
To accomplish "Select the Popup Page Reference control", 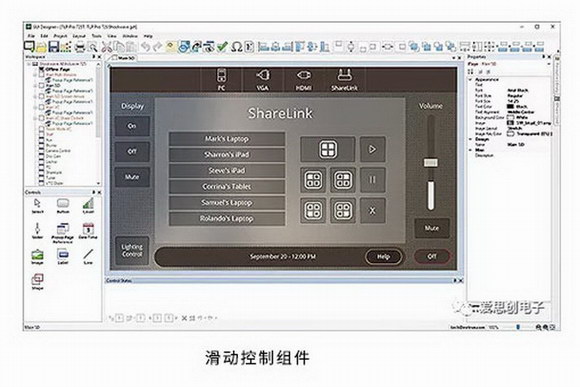I will tap(63, 233).
